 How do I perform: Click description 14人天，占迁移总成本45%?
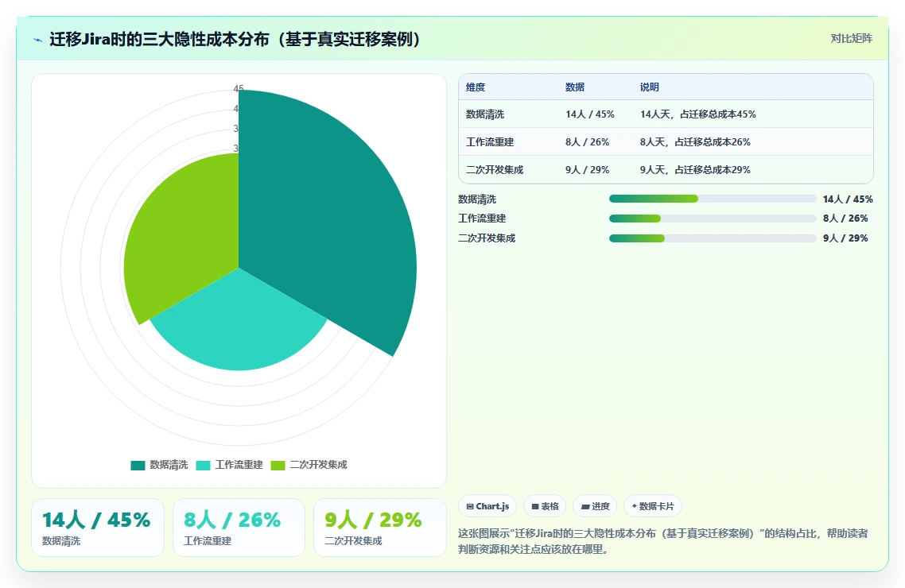coord(697,114)
